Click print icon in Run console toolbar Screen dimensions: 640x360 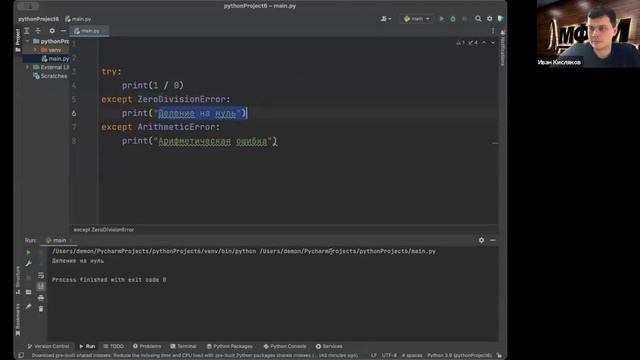click(x=41, y=298)
